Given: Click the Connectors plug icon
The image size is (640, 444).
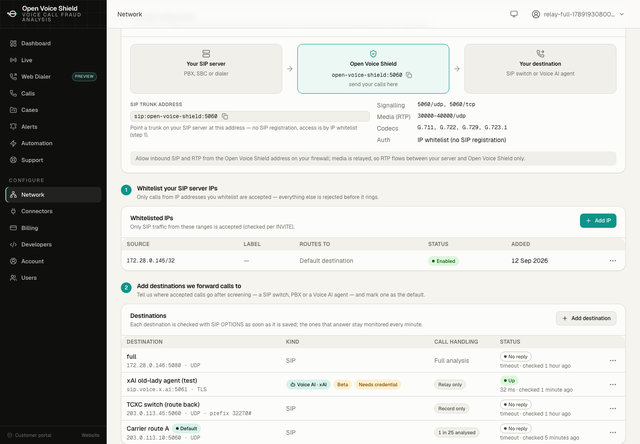Looking at the screenshot, I should click(13, 211).
